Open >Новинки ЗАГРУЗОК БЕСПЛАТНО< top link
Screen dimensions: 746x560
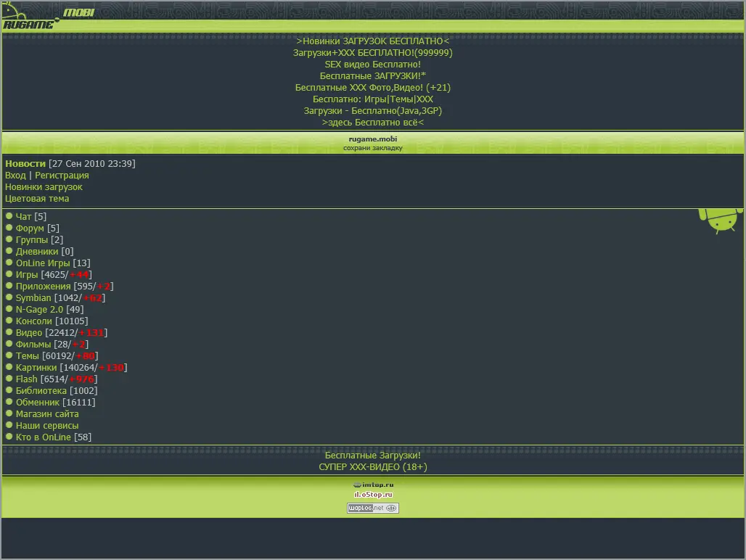click(373, 41)
